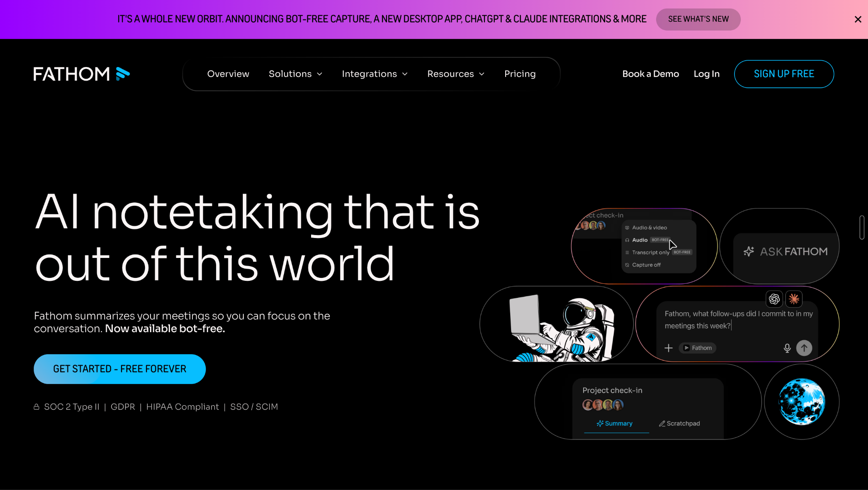
Task: Expand the Solutions dropdown menu
Action: [295, 74]
